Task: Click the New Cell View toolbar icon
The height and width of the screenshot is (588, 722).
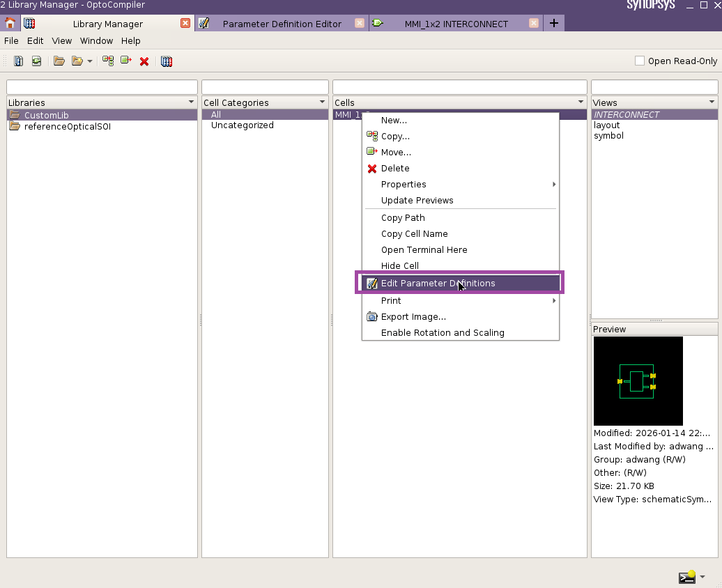Action: coord(36,61)
